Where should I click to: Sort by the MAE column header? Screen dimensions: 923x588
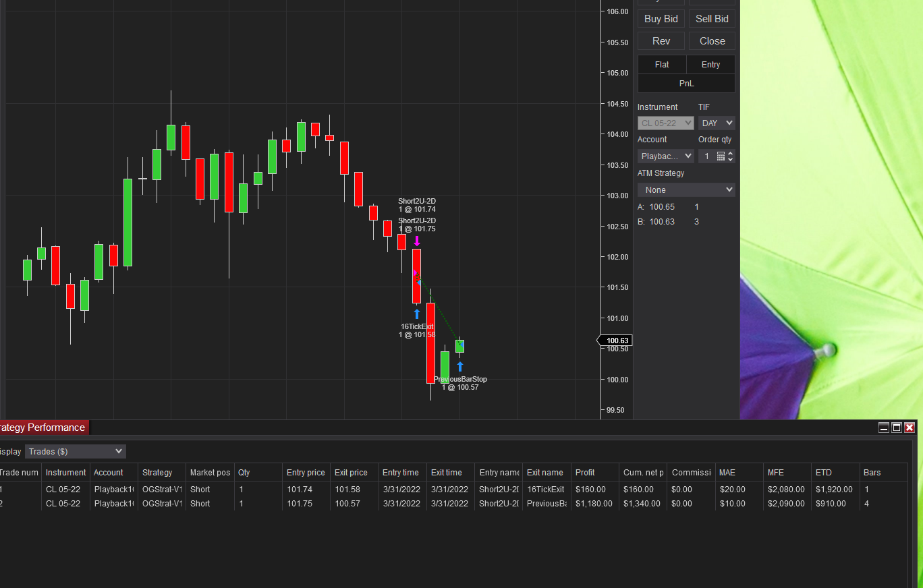(739, 473)
